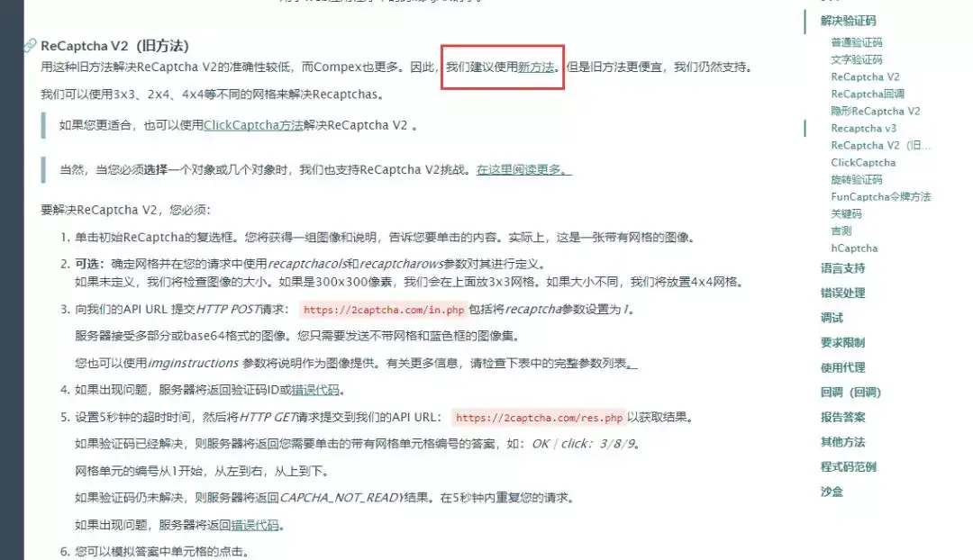Click the anchor link icon beside ReCaptcha V2 heading
This screenshot has height=560, width=973.
click(x=30, y=45)
